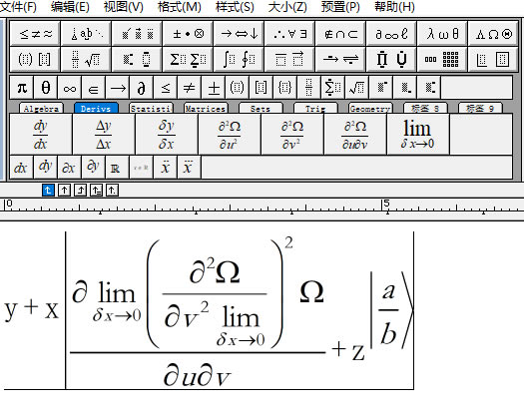Insert the infinity symbol
524x420 pixels.
[70, 88]
